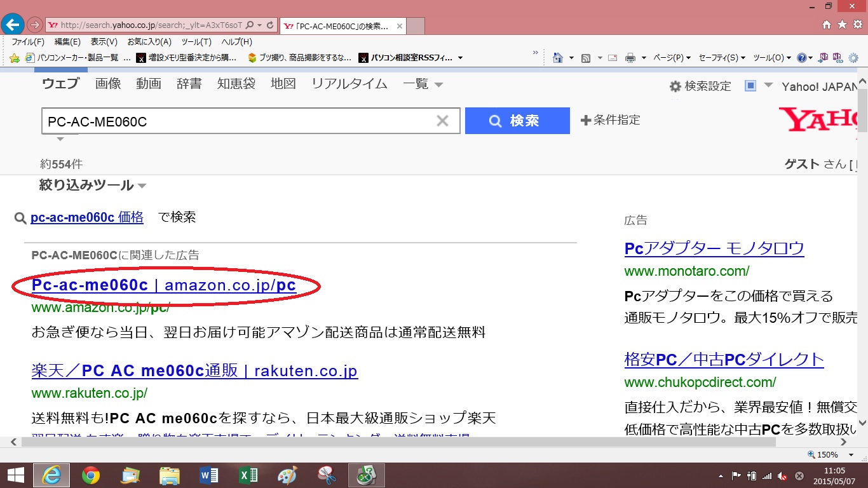
Task: Click the Read mail icon in command bar
Action: click(613, 58)
